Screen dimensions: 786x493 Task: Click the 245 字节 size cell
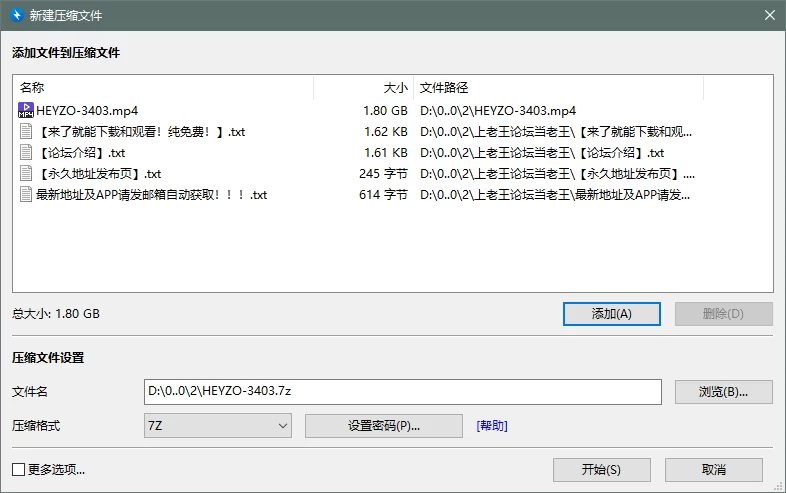[383, 174]
